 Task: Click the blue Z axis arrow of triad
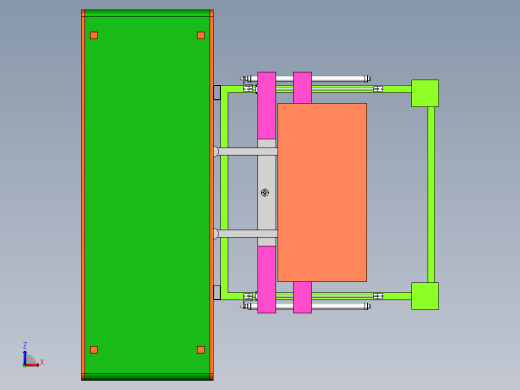coord(25,358)
